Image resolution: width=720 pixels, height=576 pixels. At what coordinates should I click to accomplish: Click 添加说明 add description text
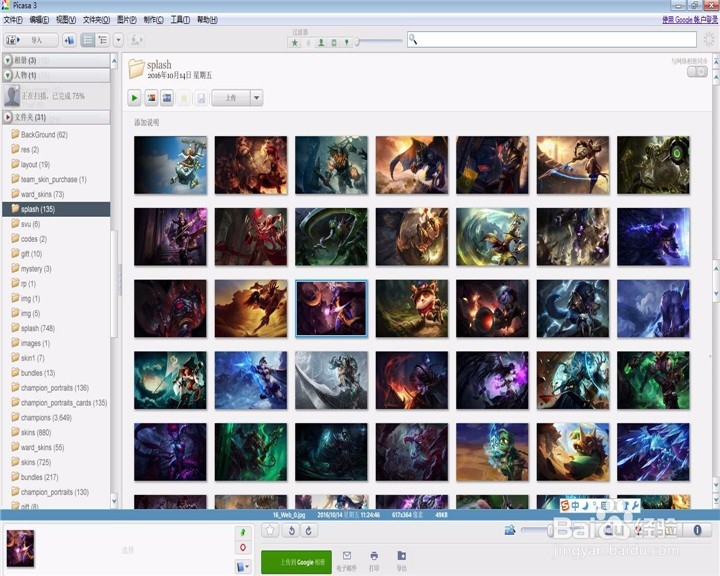click(146, 123)
